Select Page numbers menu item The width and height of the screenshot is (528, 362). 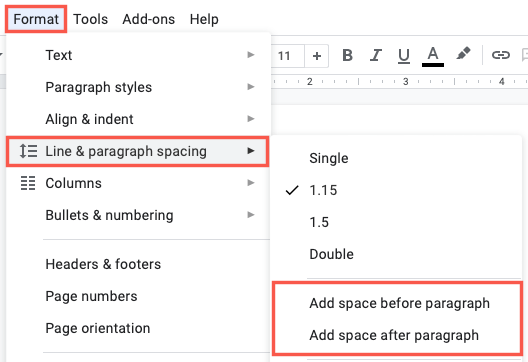[x=138, y=296]
